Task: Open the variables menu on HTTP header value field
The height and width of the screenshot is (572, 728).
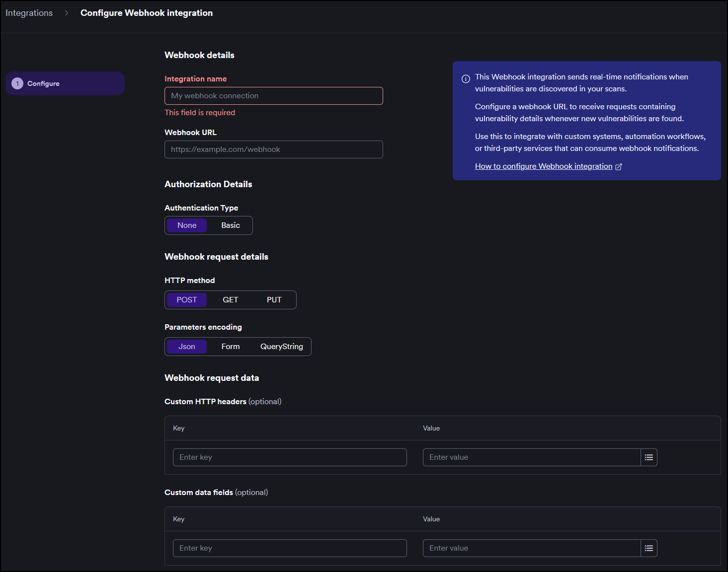Action: pos(649,457)
